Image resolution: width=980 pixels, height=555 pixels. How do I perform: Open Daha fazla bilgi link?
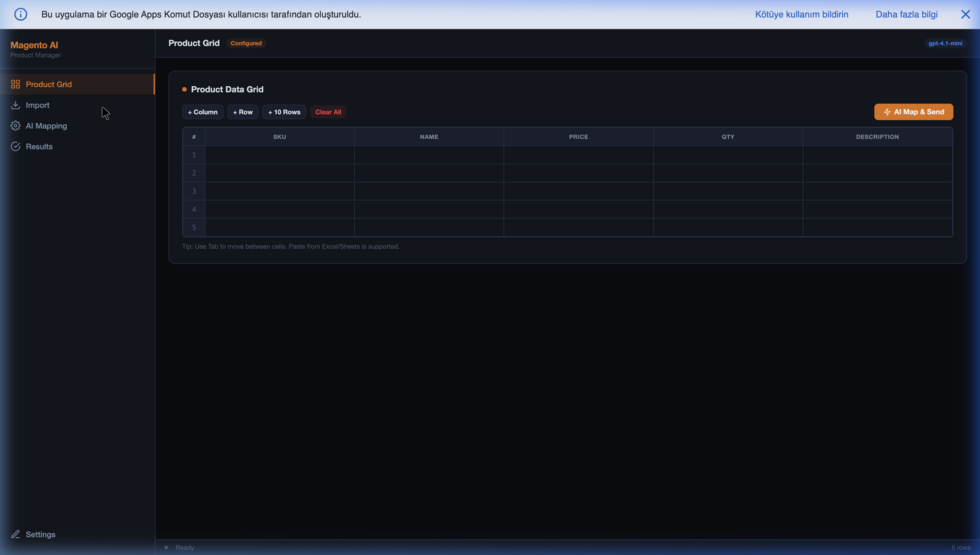(x=906, y=14)
